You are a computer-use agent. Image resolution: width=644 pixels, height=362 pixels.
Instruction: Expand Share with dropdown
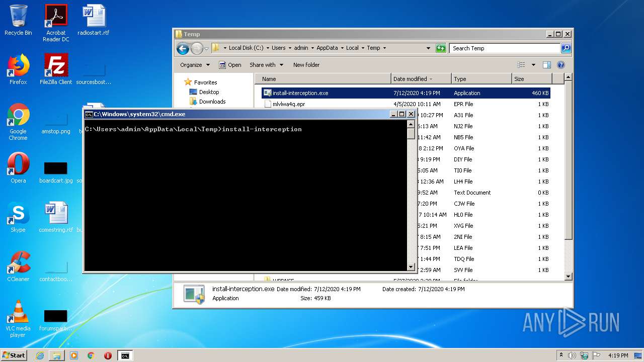point(266,65)
